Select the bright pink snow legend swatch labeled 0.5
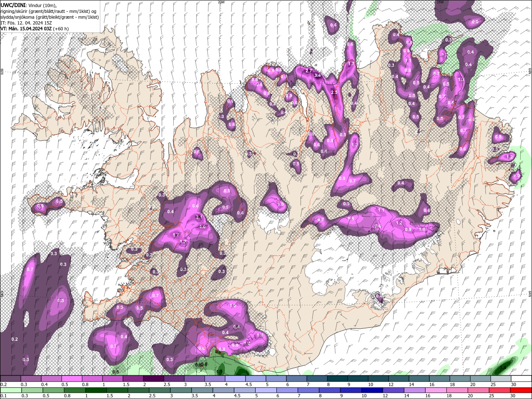This screenshot has height=399, width=532. click(x=71, y=378)
